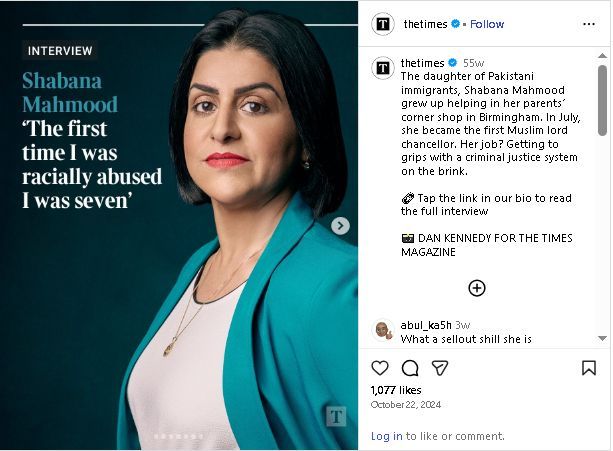Screen dimensions: 613x451
Task: Click the carousel pagination dots
Action: coord(179,436)
